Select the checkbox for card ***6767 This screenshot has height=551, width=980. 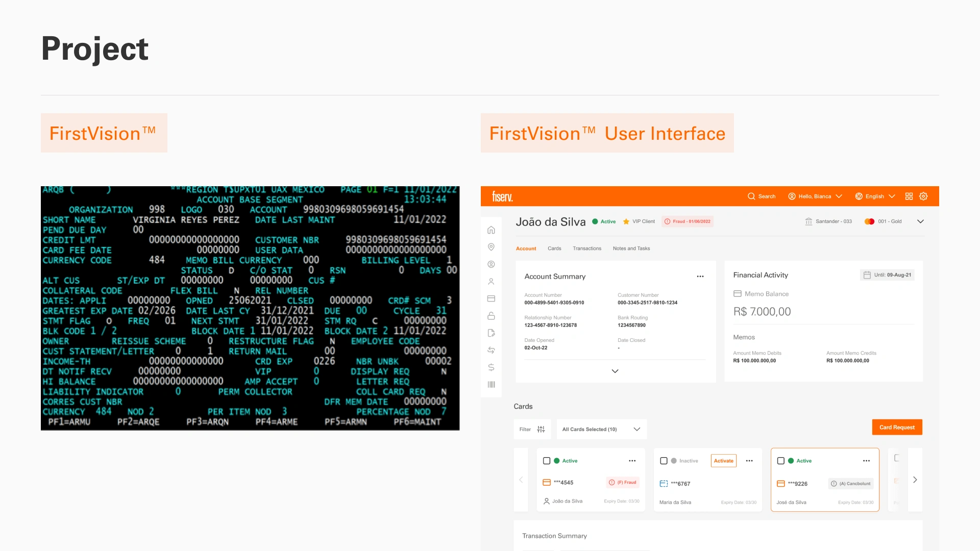[664, 461]
